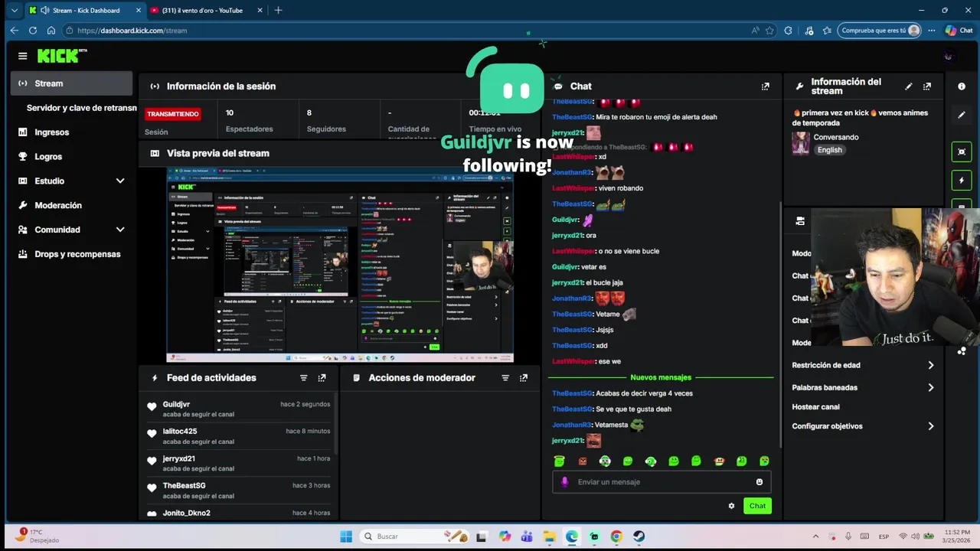Click the English language tag

[x=829, y=150]
